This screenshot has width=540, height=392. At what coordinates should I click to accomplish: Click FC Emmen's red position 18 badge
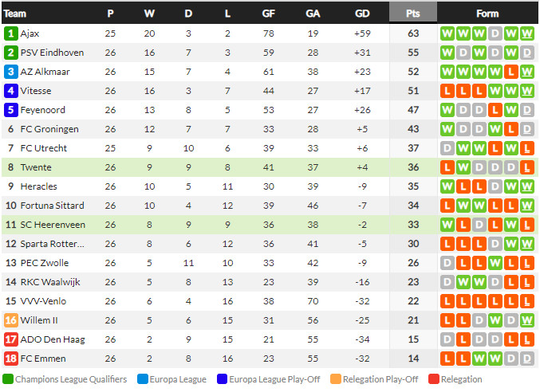pos(10,359)
